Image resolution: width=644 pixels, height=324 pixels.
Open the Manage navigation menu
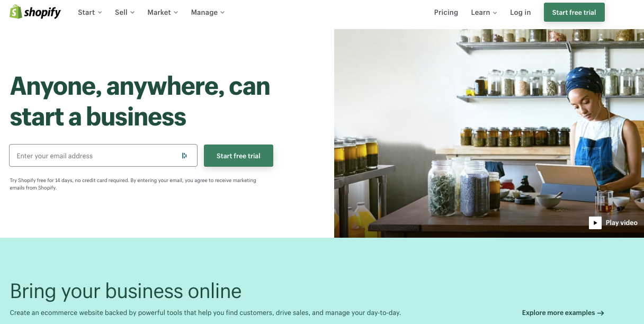coord(208,12)
